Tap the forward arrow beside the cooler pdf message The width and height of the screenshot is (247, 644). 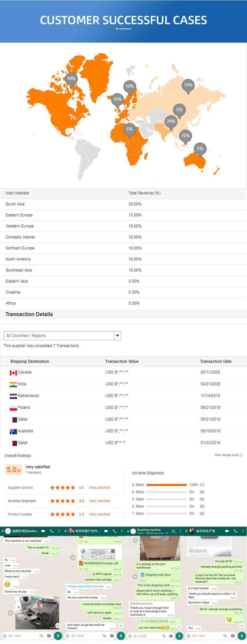[x=73, y=557]
